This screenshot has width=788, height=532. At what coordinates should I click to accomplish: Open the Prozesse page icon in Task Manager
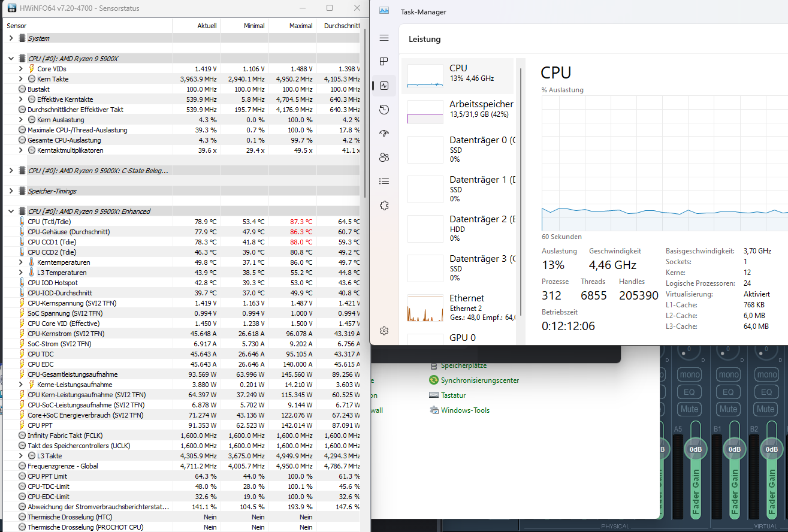click(384, 62)
